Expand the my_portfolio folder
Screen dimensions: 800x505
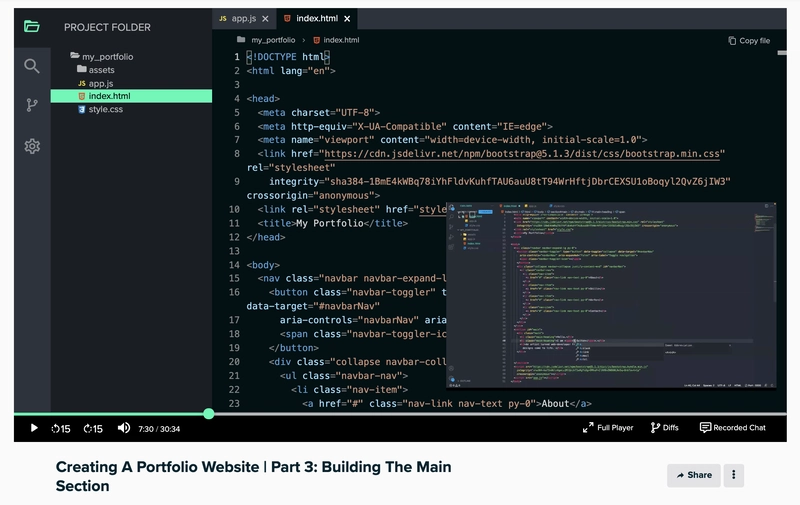click(x=102, y=56)
